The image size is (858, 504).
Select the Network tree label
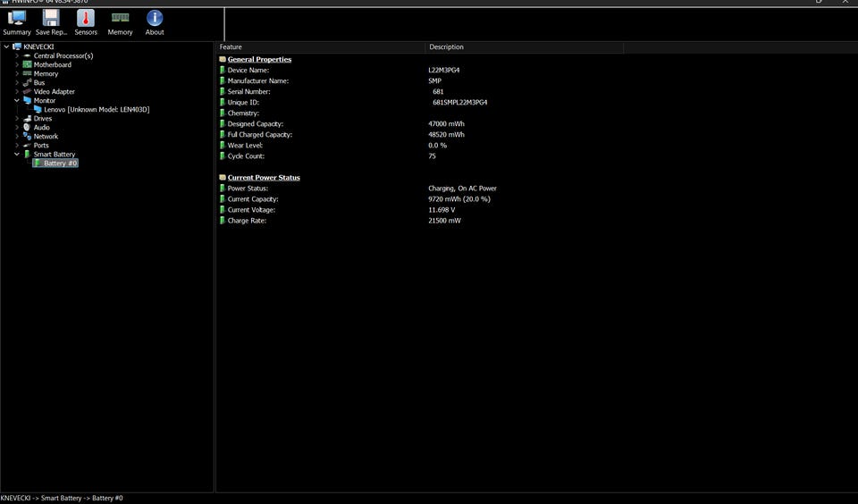(x=46, y=136)
